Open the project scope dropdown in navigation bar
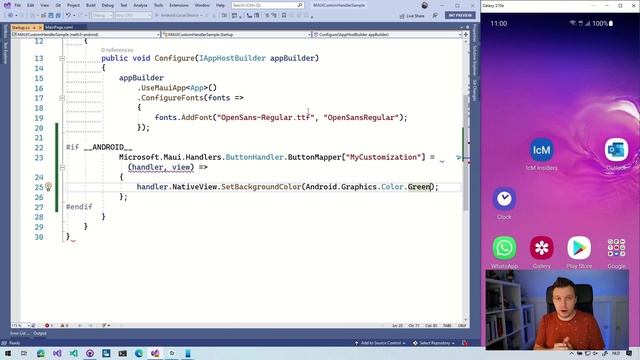This screenshot has height=360, width=640. pos(86,35)
